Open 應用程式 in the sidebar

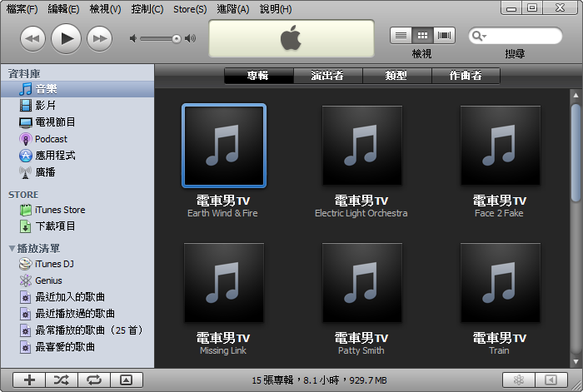[x=77, y=156]
